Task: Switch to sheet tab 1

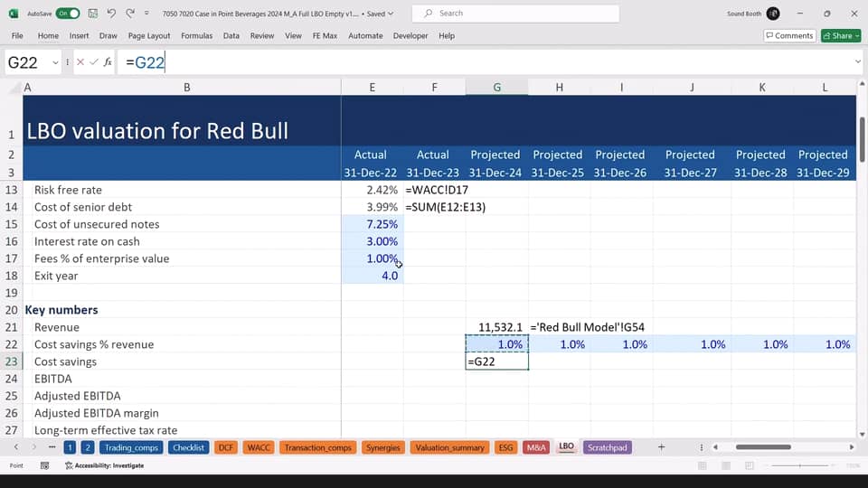Action: tap(70, 447)
